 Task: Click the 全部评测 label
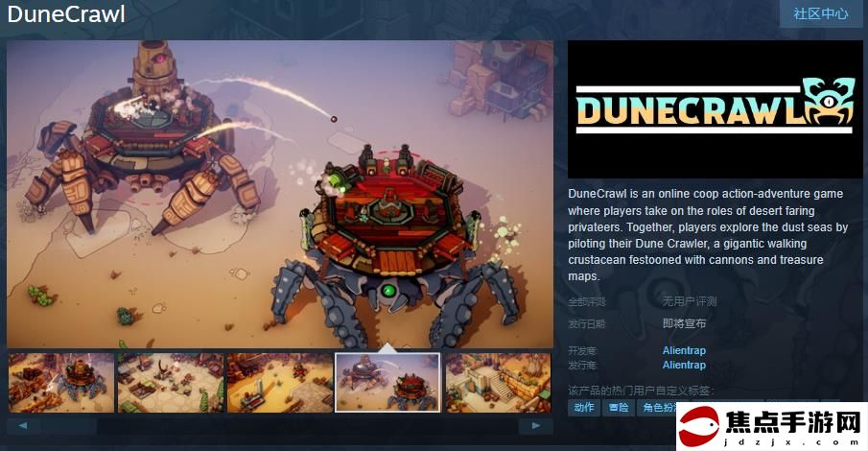(587, 302)
